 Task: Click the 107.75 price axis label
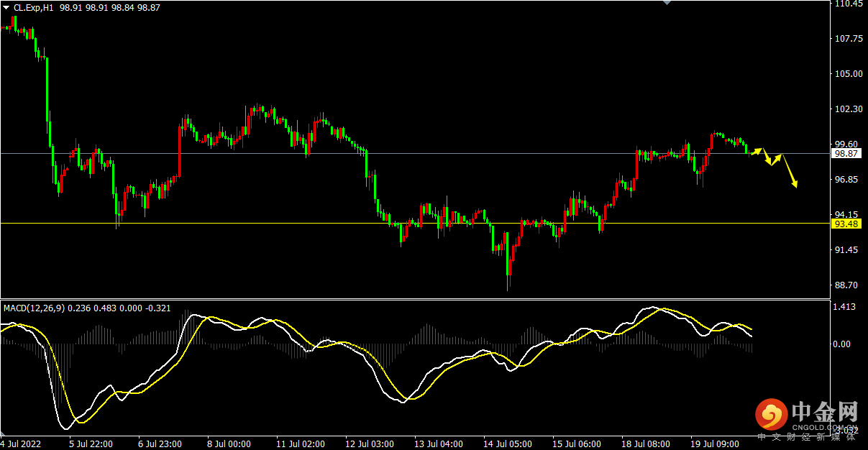[849, 39]
